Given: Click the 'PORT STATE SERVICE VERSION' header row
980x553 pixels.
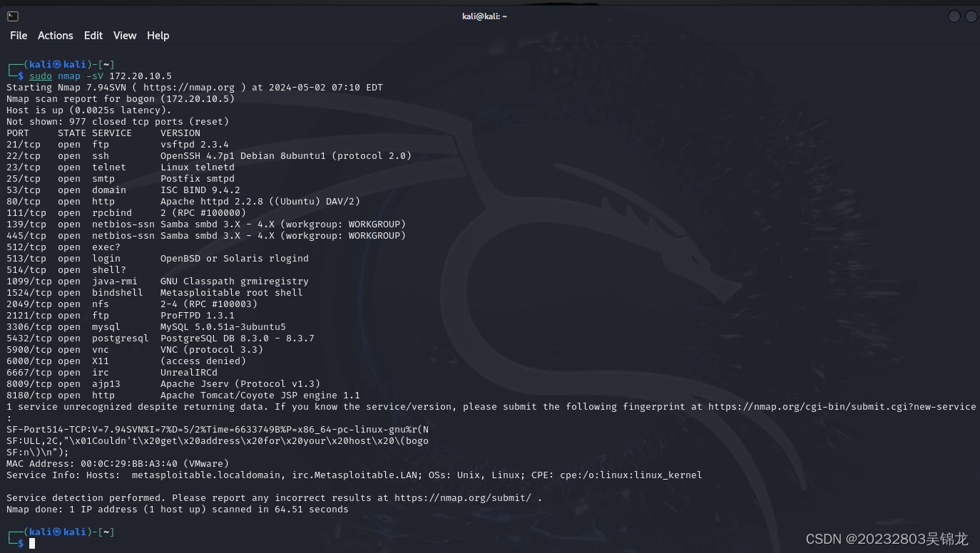Looking at the screenshot, I should [x=103, y=133].
